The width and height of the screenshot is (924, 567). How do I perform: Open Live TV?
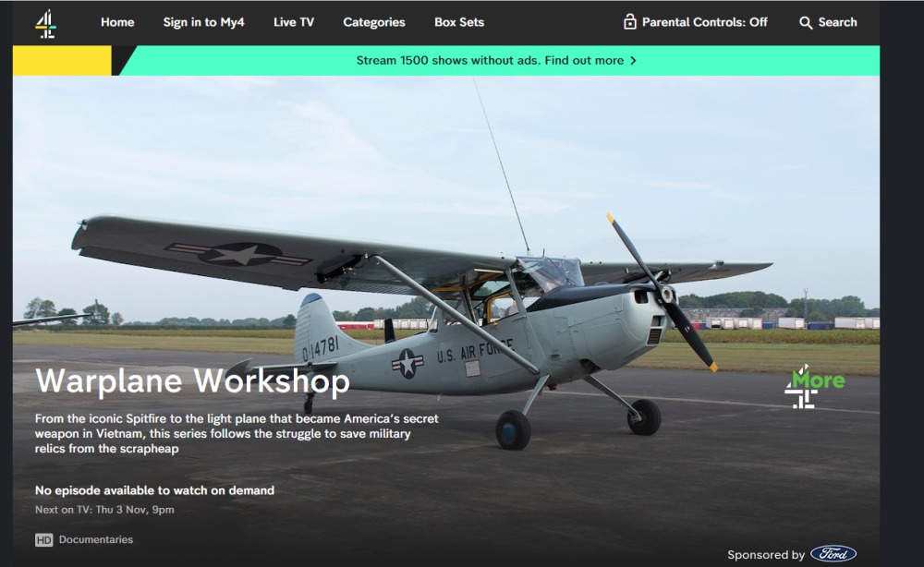tap(294, 22)
